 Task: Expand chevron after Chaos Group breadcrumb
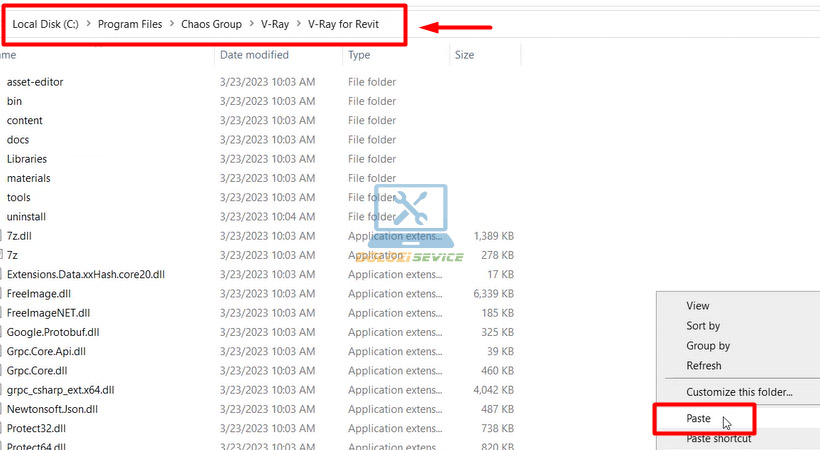pos(251,25)
